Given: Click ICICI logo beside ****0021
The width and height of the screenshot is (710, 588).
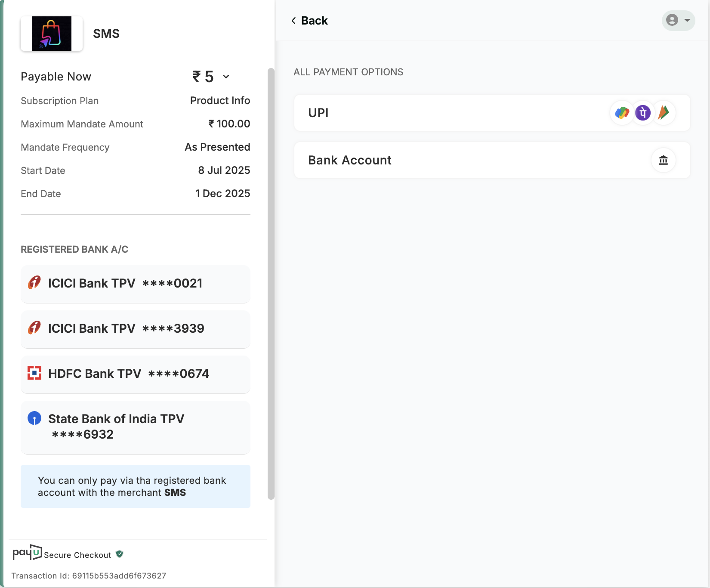Looking at the screenshot, I should point(34,283).
